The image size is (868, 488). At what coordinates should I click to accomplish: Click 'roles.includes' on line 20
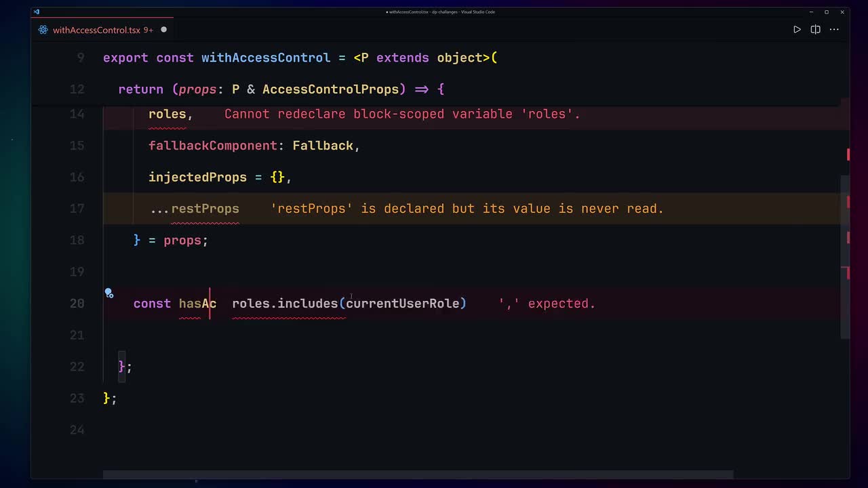point(285,304)
